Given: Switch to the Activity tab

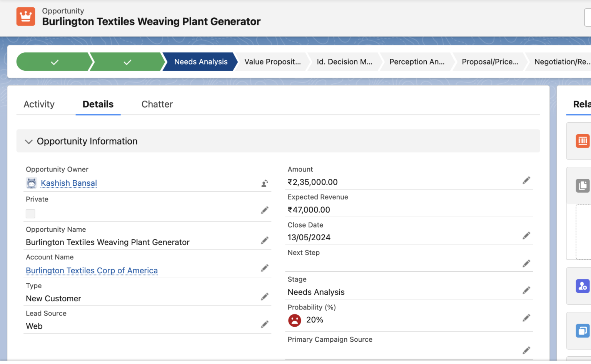Looking at the screenshot, I should (x=39, y=104).
